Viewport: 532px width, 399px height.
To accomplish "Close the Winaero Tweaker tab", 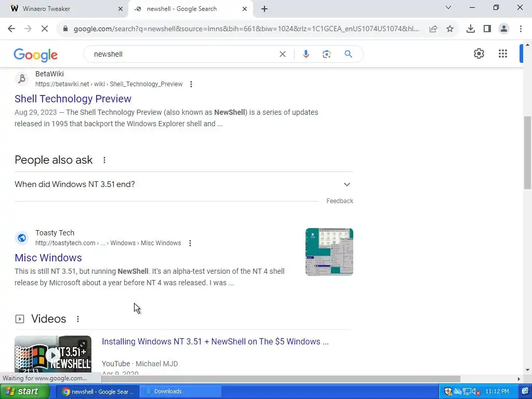I will tap(120, 9).
